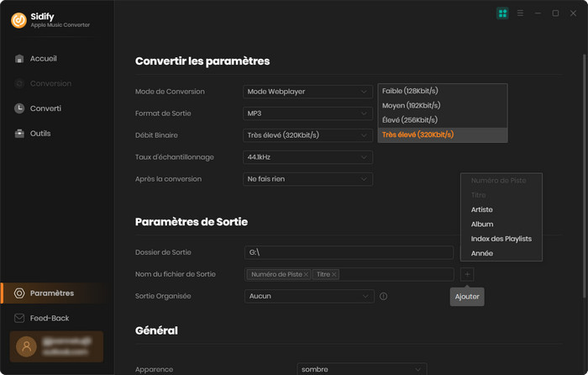This screenshot has height=375, width=588.
Task: Expand the Mode de Conversion dropdown
Action: pyautogui.click(x=307, y=92)
